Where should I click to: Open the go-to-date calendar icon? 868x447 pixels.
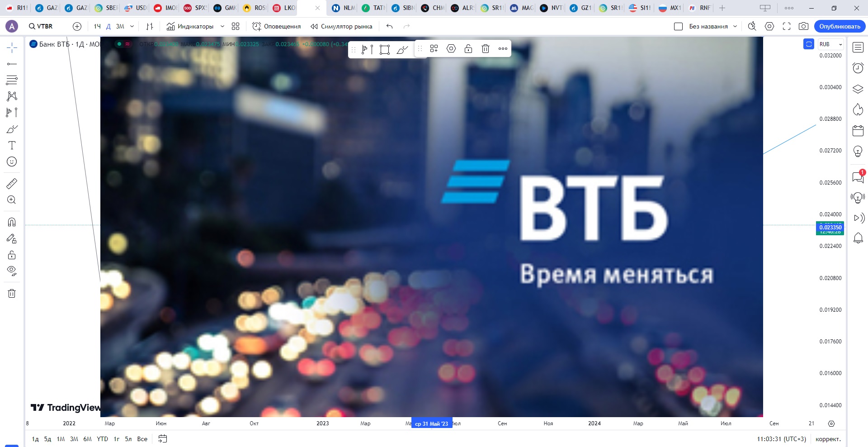point(163,438)
